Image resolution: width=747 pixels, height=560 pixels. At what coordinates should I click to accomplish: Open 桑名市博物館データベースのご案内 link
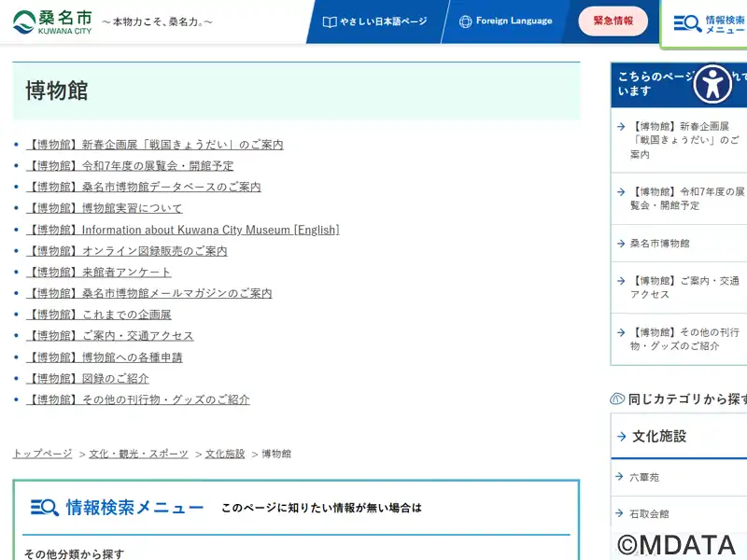144,187
